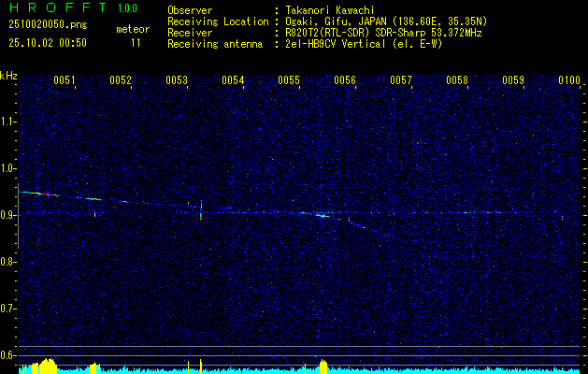
Task: Click the HROFFT title text
Action: (59, 7)
